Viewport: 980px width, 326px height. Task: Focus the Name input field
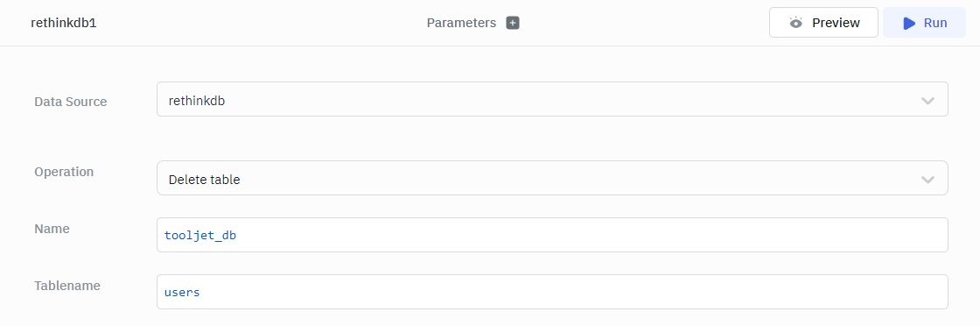tap(552, 235)
